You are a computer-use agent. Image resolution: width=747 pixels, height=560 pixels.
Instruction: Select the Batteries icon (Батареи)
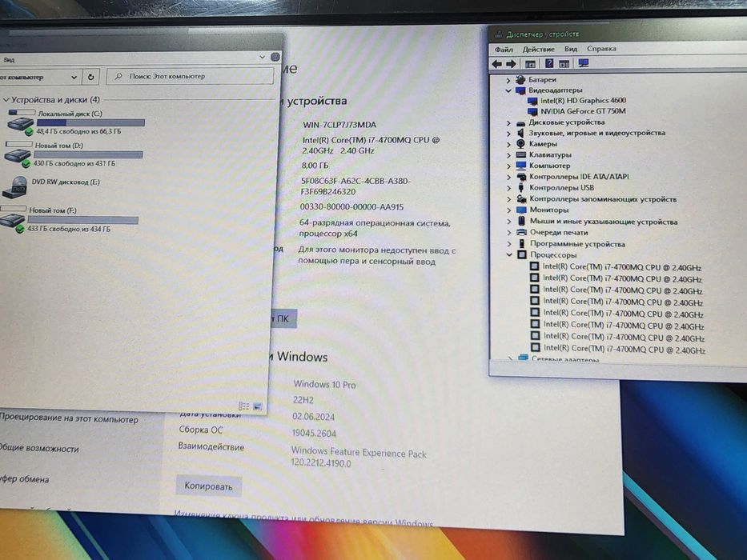[520, 79]
